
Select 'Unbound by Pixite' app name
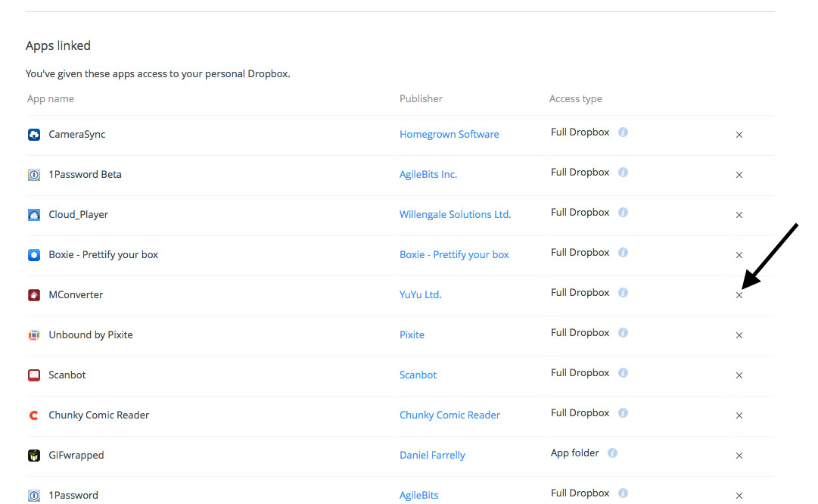[91, 335]
